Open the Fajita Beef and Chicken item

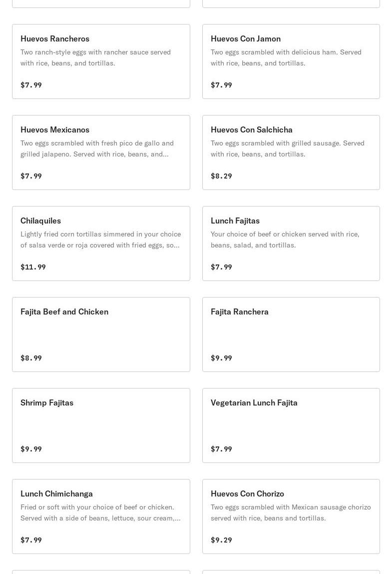click(x=64, y=311)
